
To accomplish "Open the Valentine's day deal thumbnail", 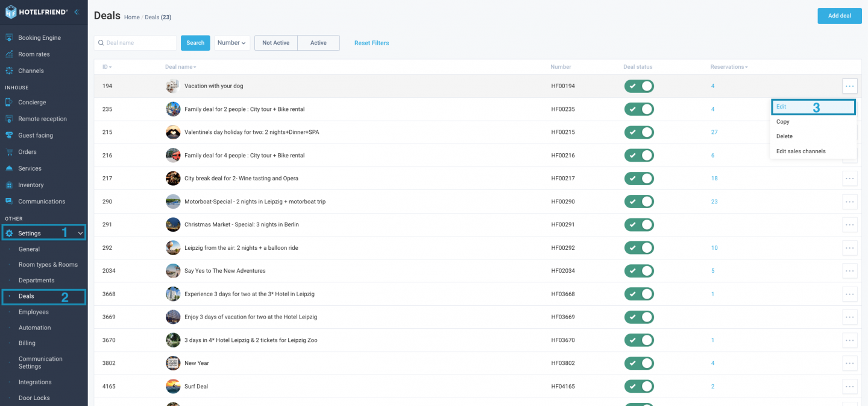I will (x=173, y=132).
